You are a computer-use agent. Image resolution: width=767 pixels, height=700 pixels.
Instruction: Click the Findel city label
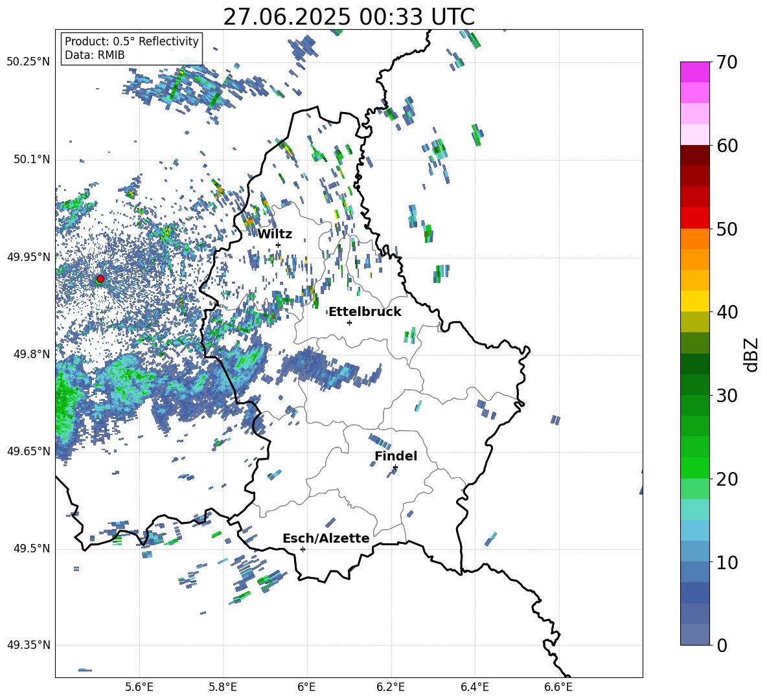[396, 456]
